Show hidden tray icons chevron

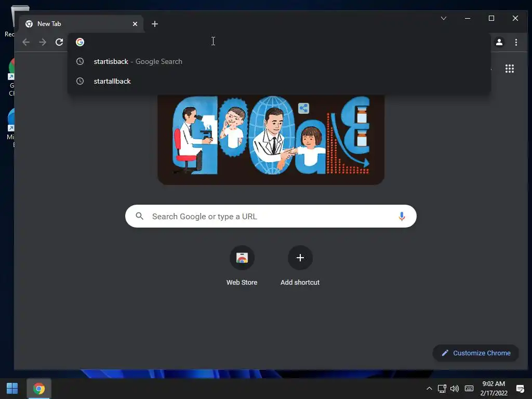429,389
